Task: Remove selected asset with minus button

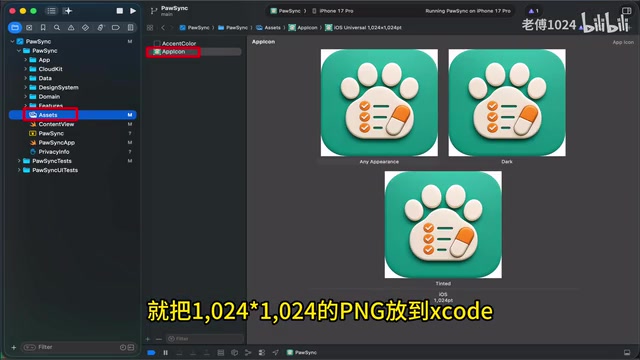Action: pyautogui.click(x=159, y=339)
